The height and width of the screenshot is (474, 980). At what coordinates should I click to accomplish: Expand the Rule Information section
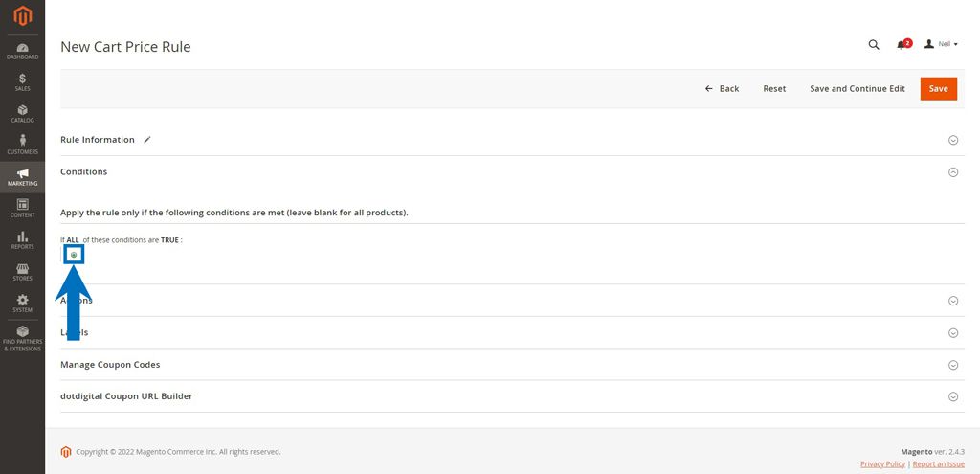(x=953, y=140)
